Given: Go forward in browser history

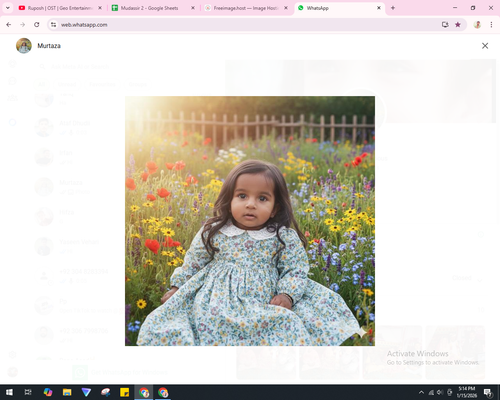Looking at the screenshot, I should click(x=22, y=25).
